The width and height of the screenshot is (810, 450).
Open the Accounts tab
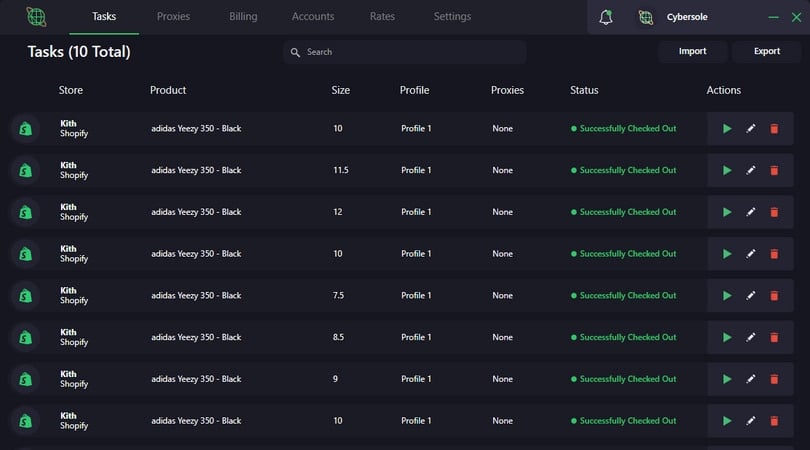coord(313,17)
